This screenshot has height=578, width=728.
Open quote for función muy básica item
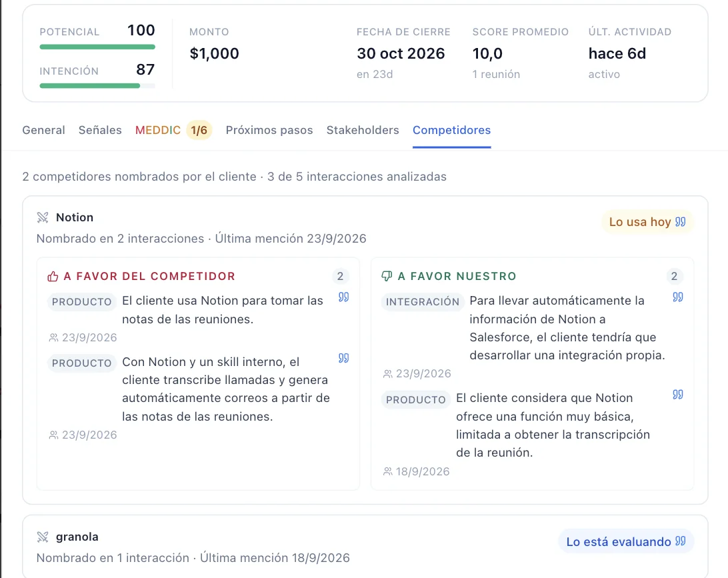[678, 395]
